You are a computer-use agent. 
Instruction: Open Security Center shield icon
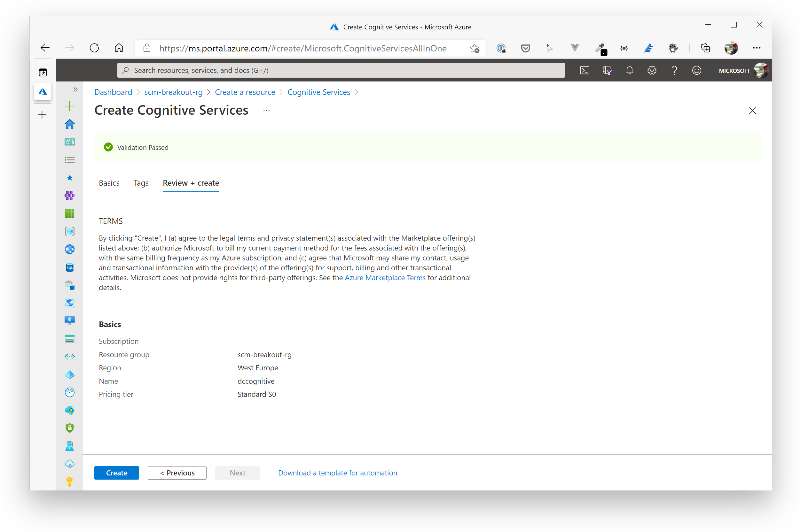click(70, 428)
